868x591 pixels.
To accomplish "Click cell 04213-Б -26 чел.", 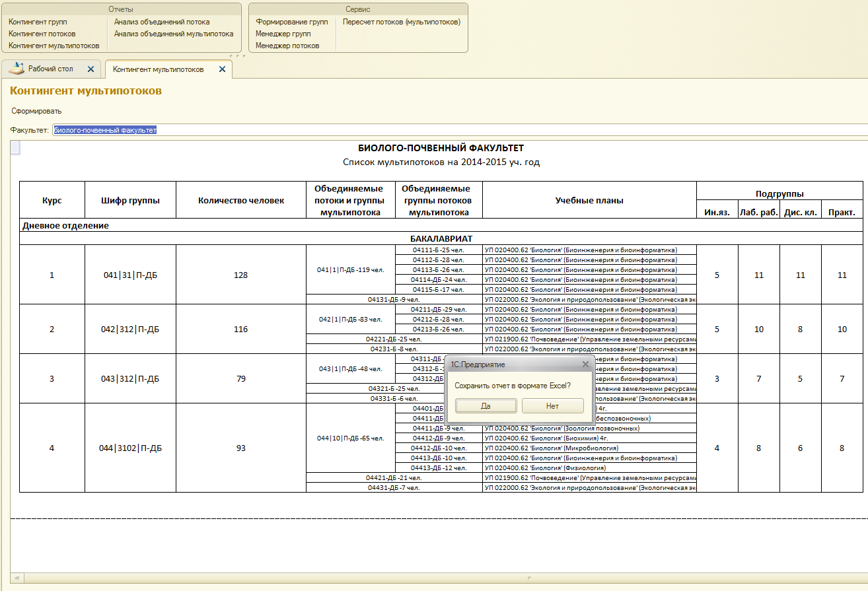I will click(x=439, y=329).
